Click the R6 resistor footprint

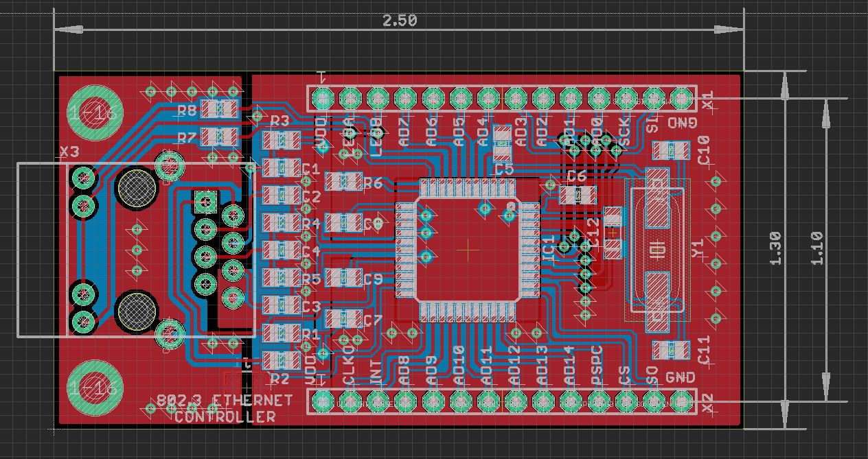point(343,182)
